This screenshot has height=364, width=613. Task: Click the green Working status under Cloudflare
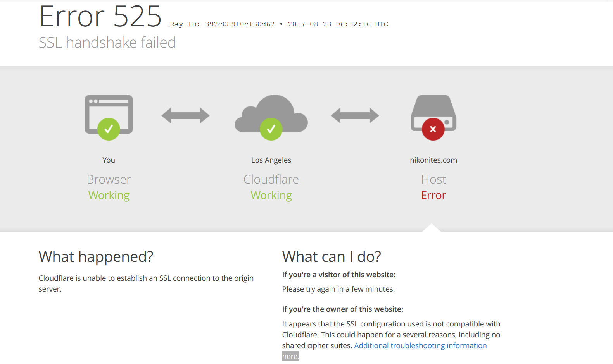click(x=271, y=195)
